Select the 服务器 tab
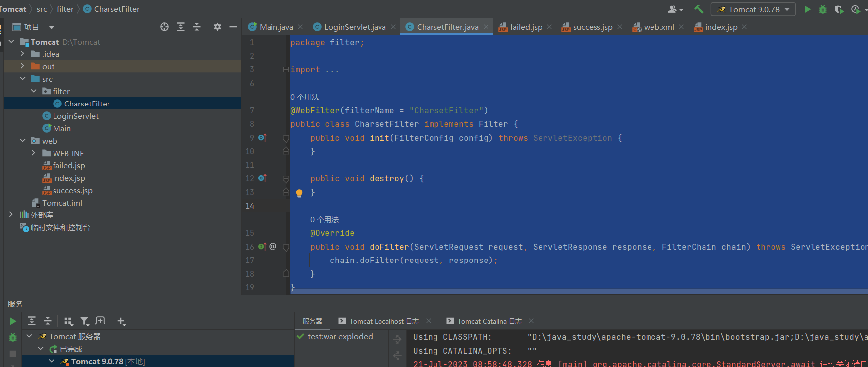The image size is (868, 367). [x=312, y=321]
